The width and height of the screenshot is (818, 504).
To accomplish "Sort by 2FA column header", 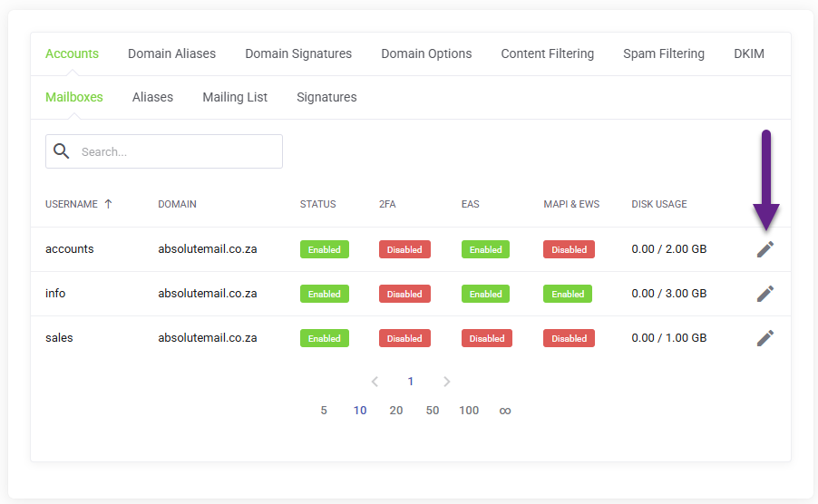I will coord(387,204).
